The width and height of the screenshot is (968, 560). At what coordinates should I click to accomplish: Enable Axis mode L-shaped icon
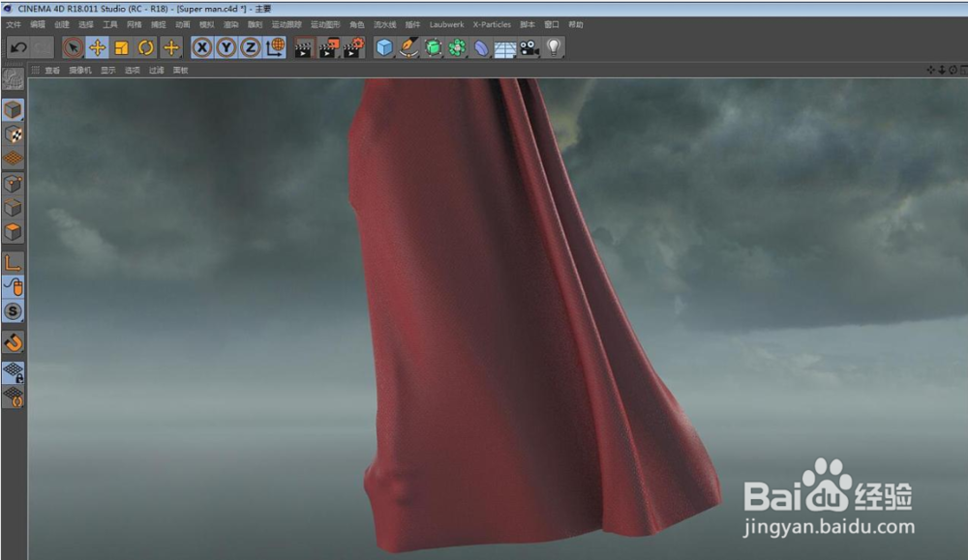click(13, 263)
